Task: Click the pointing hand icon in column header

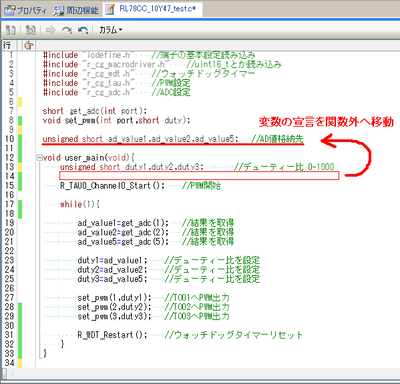Action: [x=29, y=45]
